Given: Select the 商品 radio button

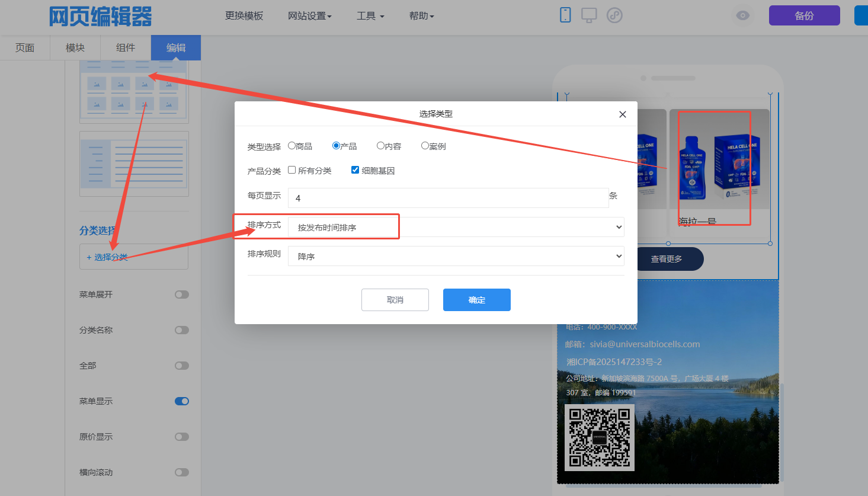Looking at the screenshot, I should click(292, 146).
